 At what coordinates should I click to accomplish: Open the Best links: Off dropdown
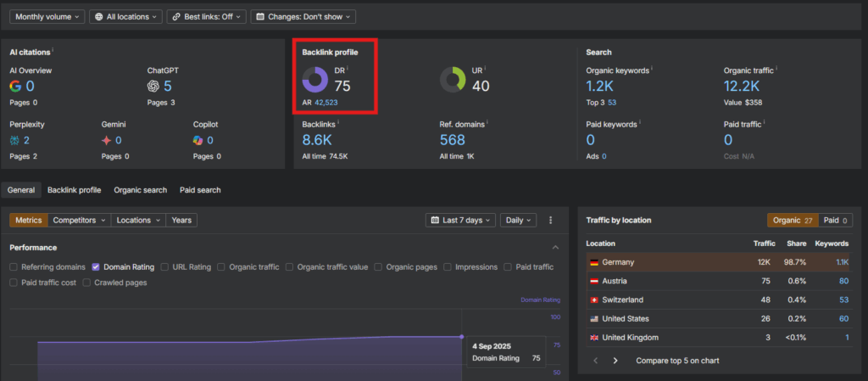point(207,17)
